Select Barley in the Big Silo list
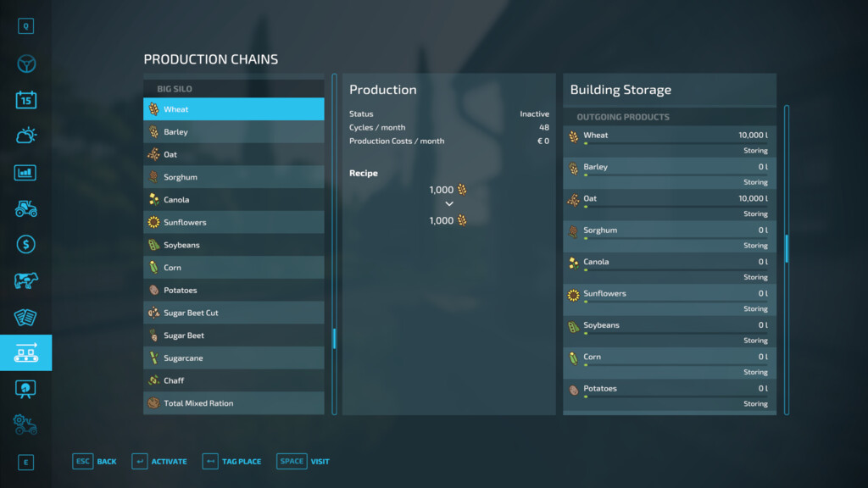 234,131
